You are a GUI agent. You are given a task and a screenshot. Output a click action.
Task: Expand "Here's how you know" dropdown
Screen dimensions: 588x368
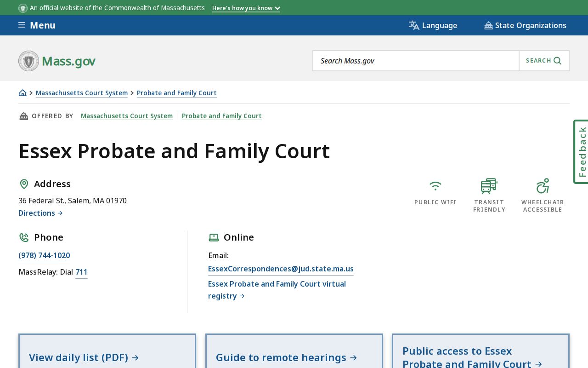pyautogui.click(x=246, y=8)
